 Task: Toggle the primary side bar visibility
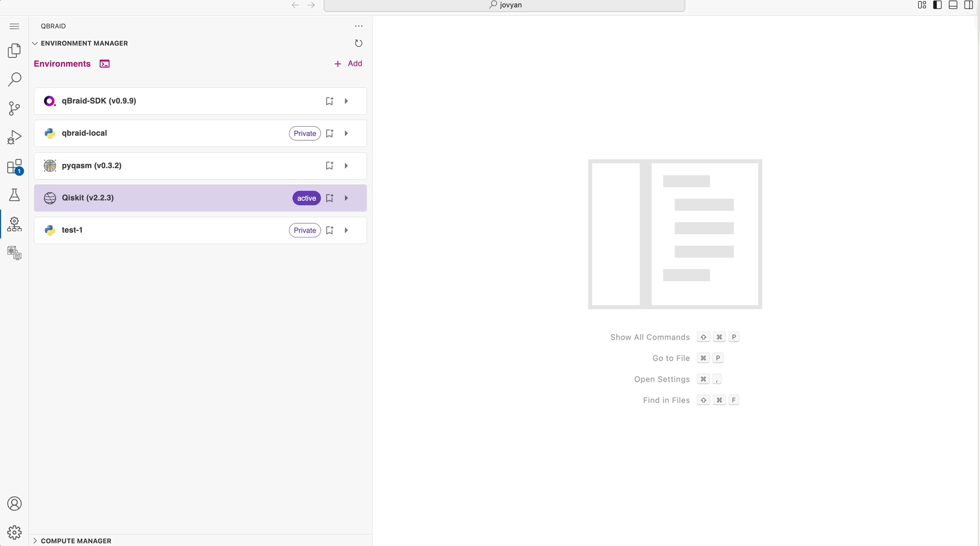tap(937, 5)
